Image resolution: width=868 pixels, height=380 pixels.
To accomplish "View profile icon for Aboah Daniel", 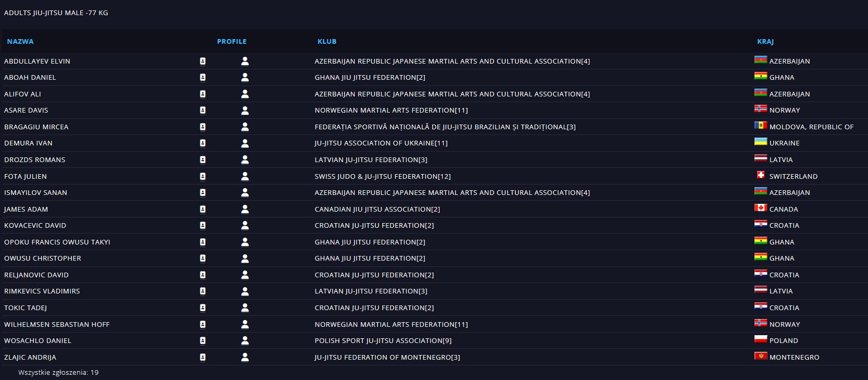I will tap(245, 77).
